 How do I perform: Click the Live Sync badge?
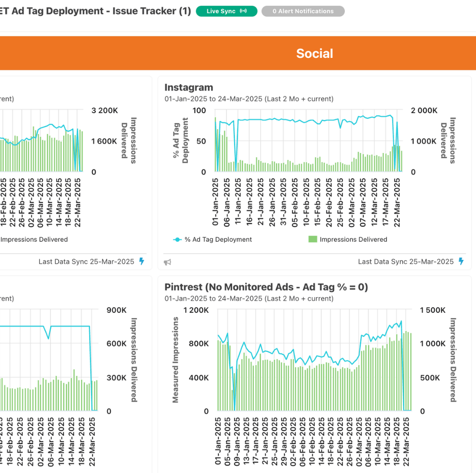click(x=226, y=11)
